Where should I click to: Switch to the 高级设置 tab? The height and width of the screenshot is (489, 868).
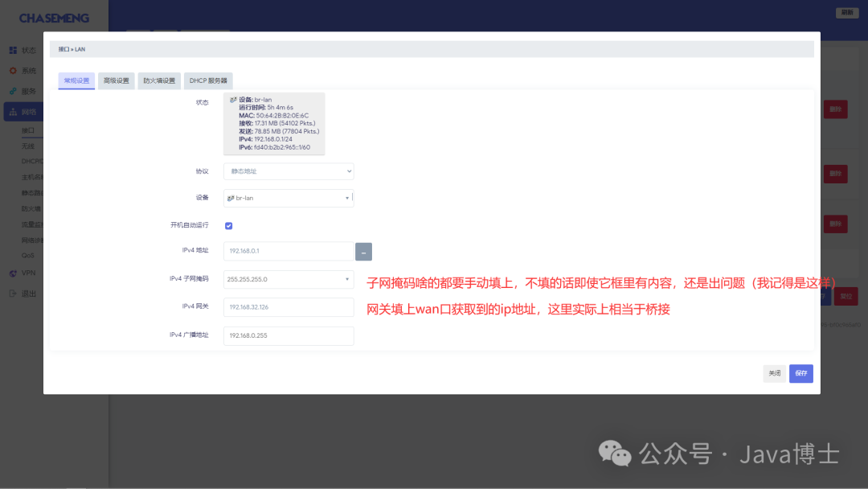pyautogui.click(x=117, y=80)
